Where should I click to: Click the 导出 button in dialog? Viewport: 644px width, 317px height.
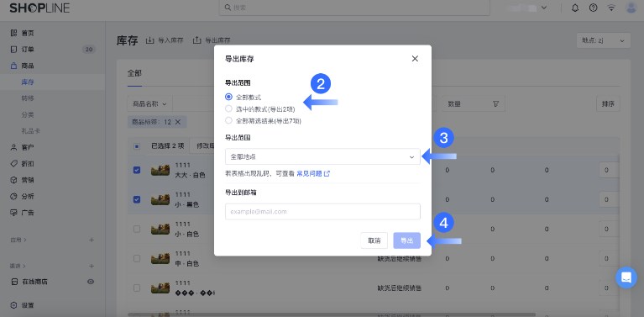[x=406, y=240]
